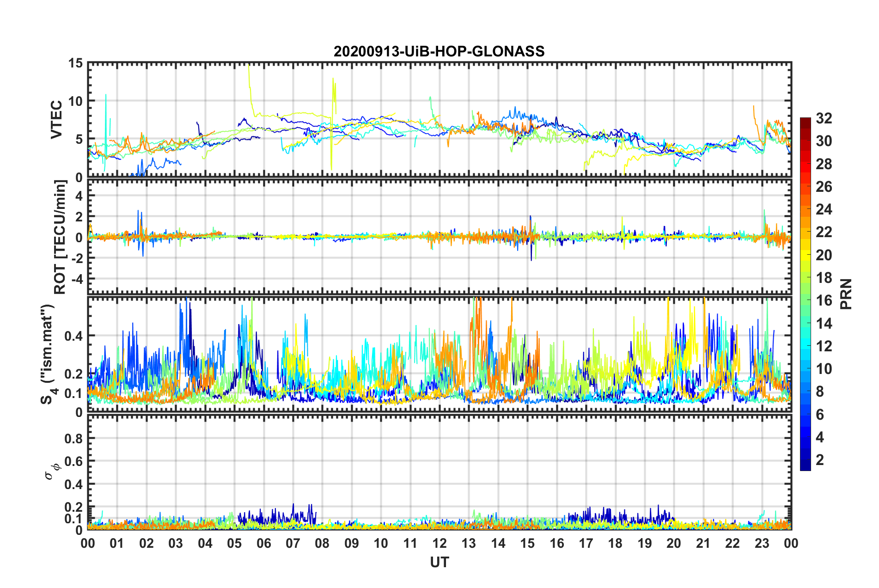The image size is (879, 588).
Task: Click the 6 label on the PRN colorbar
Action: 820,415
